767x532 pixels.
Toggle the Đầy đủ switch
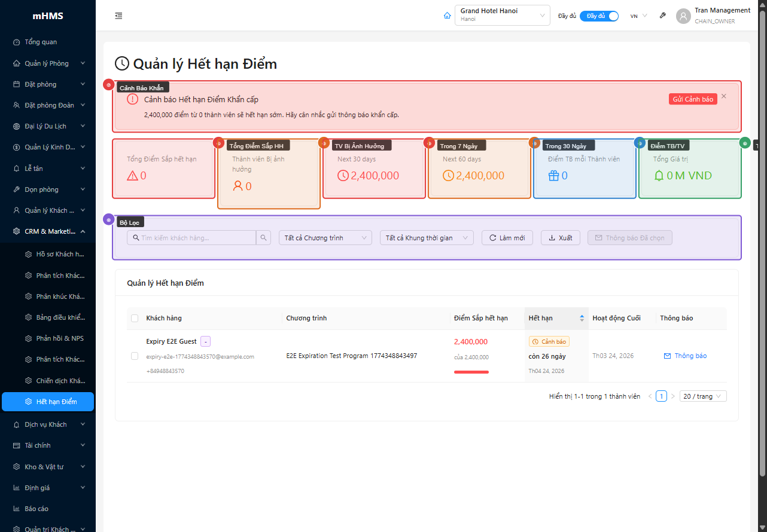pyautogui.click(x=599, y=16)
